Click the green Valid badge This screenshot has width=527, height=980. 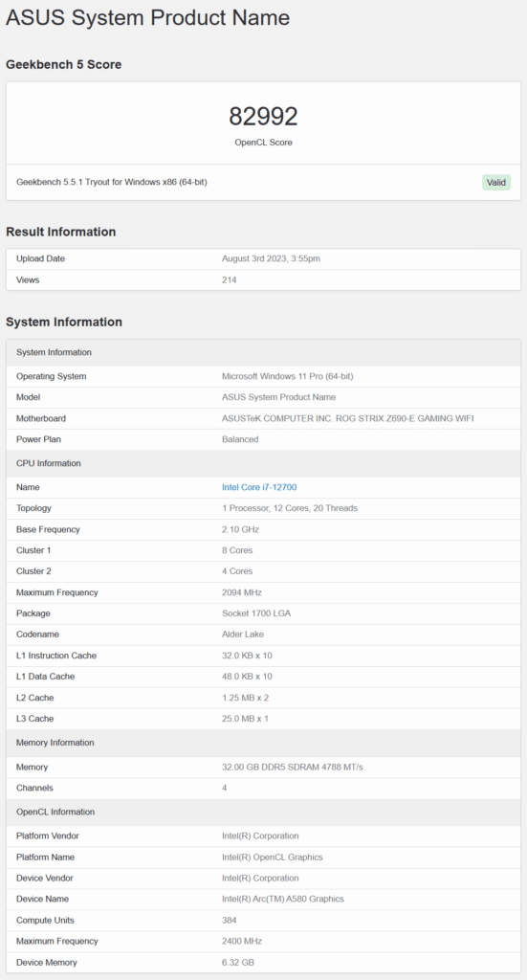(496, 183)
